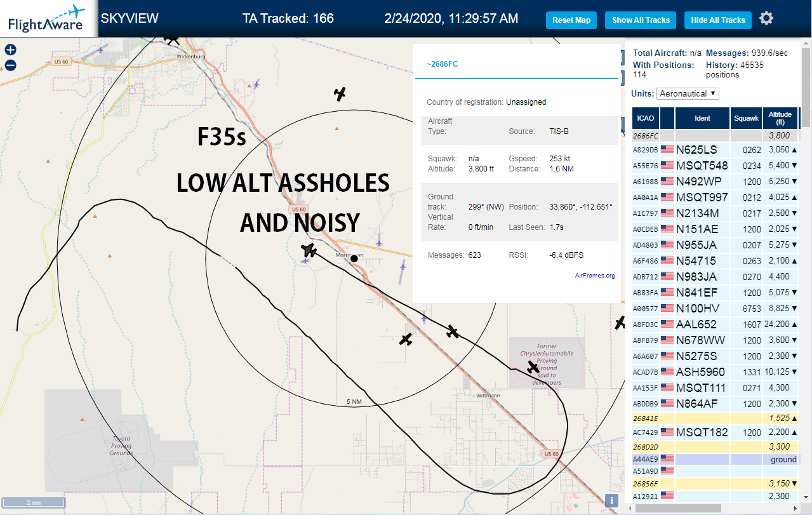Zoom in on the map with plus button
The width and height of the screenshot is (812, 515).
tap(10, 50)
